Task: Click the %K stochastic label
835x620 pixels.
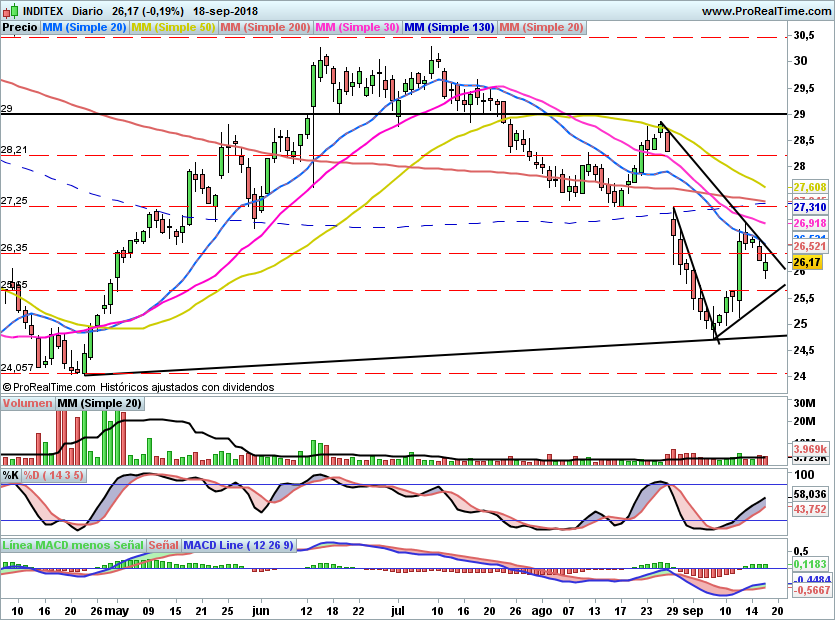Action: [x=11, y=475]
